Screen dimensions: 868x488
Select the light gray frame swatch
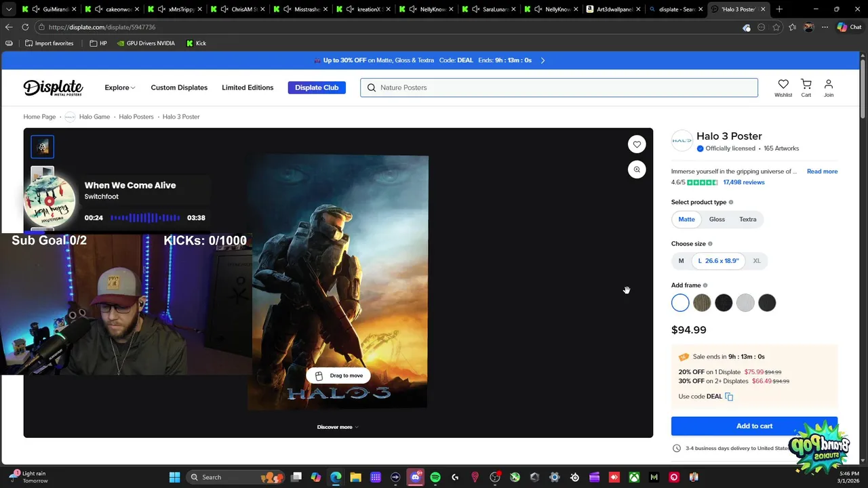745,303
